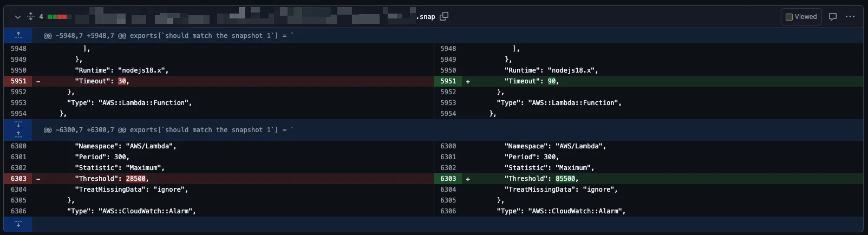Viewport: 868px width, 235px height.
Task: Open the three-dot file options menu
Action: click(850, 17)
